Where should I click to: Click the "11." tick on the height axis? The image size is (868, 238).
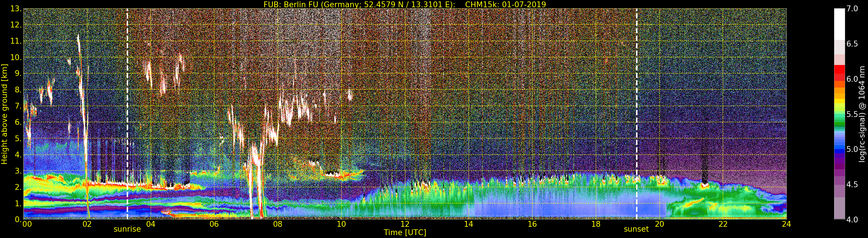coord(16,41)
